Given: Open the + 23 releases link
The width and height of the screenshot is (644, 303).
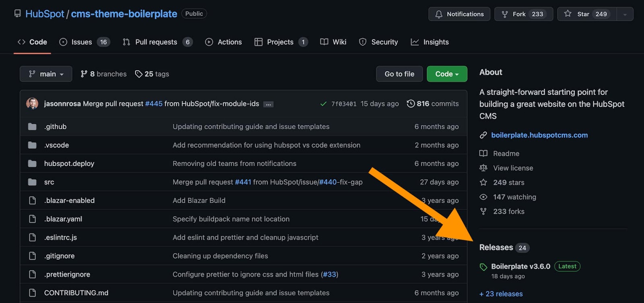Looking at the screenshot, I should [501, 294].
